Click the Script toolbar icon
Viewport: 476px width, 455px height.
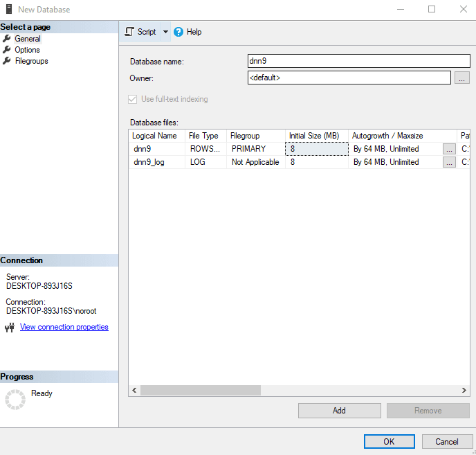129,32
